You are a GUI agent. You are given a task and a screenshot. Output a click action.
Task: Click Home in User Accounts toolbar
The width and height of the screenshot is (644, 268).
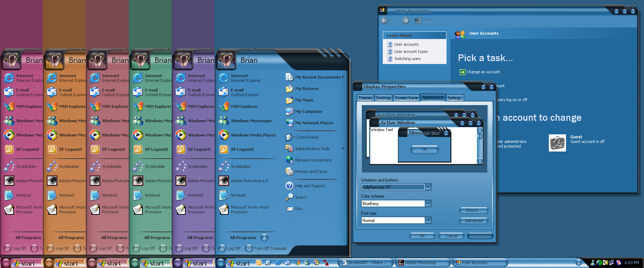pos(424,21)
